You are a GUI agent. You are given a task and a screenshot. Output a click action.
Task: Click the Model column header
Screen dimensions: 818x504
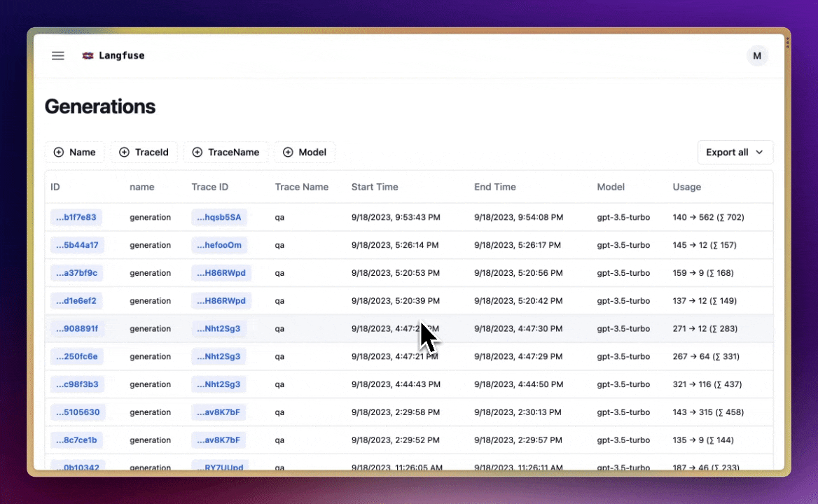tap(611, 187)
